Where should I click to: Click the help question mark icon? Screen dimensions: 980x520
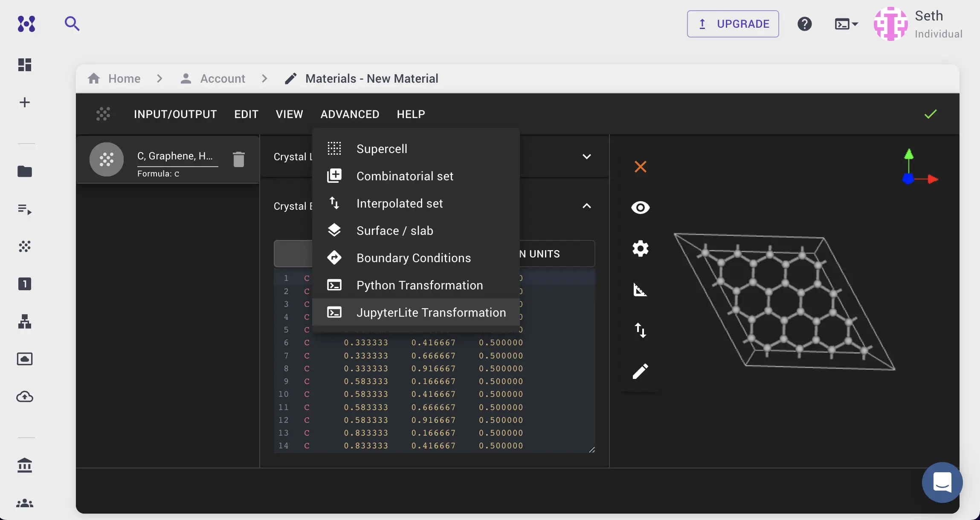(804, 24)
